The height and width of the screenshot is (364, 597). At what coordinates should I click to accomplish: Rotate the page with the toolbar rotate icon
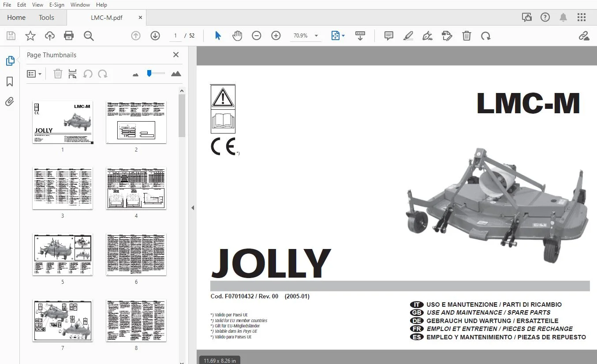[x=486, y=36]
